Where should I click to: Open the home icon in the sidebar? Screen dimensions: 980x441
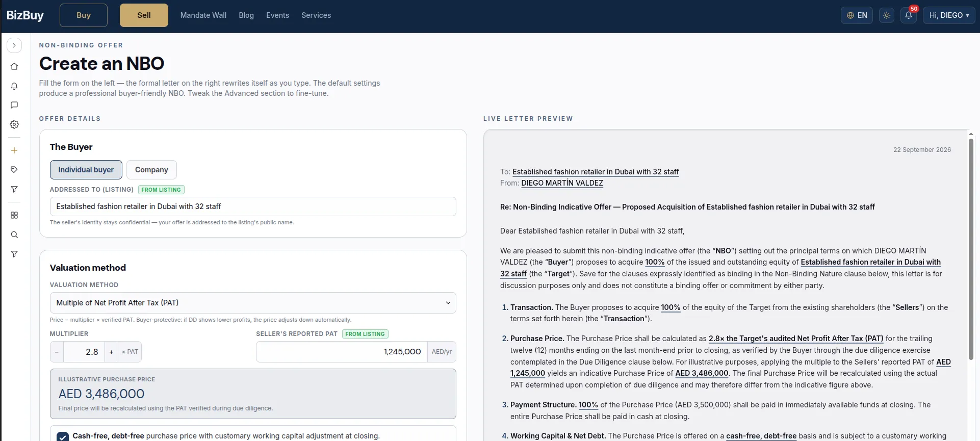14,66
